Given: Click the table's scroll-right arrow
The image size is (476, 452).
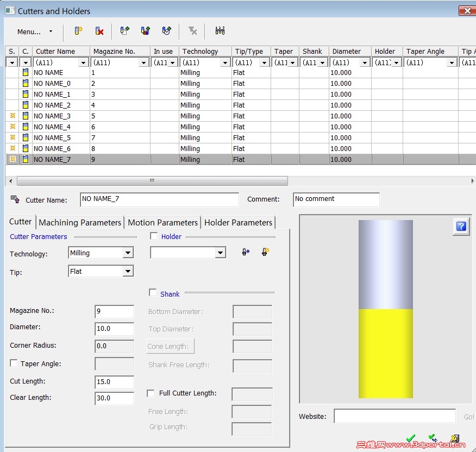Looking at the screenshot, I should pos(472,181).
